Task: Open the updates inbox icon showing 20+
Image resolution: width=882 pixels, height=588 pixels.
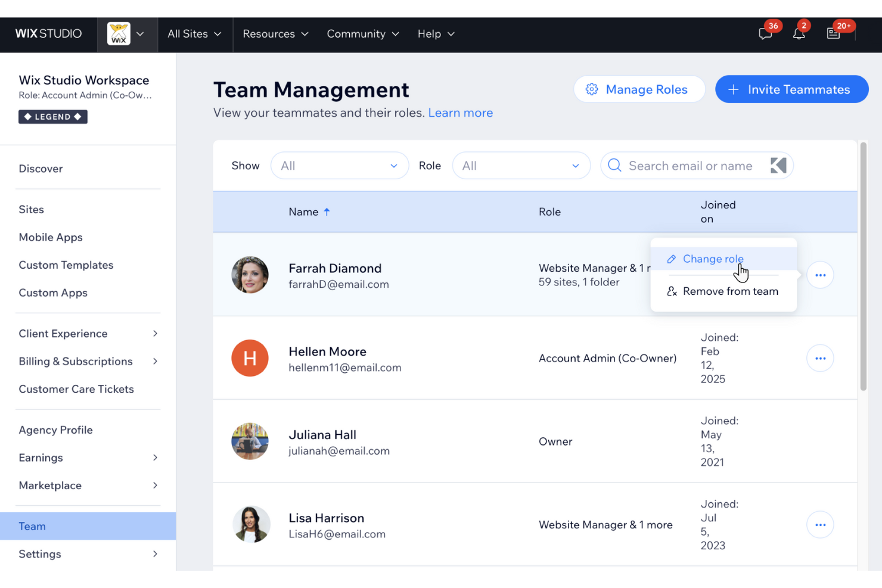Action: [x=833, y=34]
